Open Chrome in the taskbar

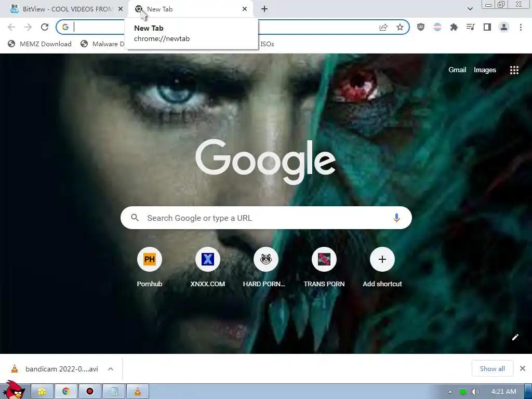pos(66,392)
